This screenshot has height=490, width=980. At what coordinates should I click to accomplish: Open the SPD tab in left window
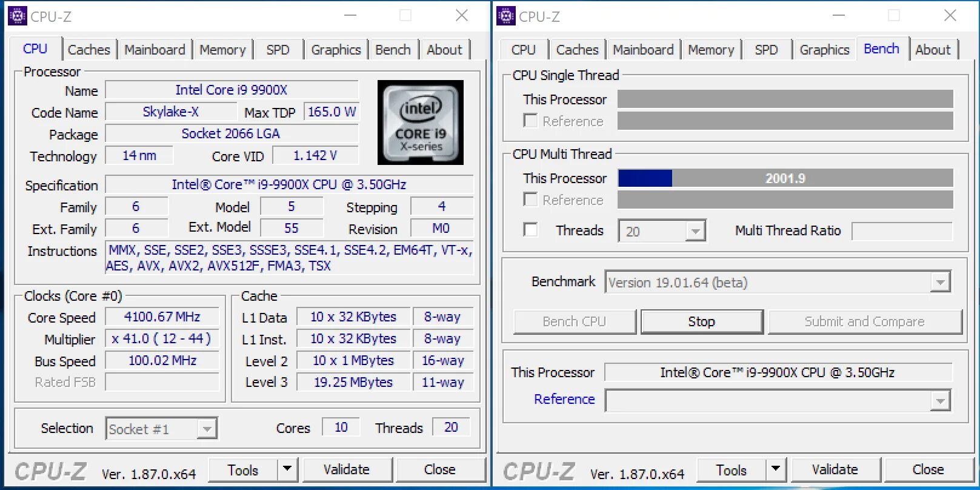click(278, 50)
